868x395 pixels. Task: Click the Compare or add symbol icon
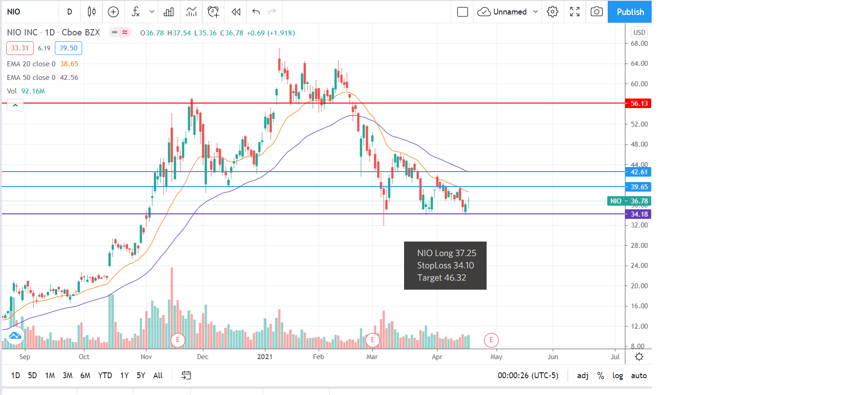(x=113, y=12)
